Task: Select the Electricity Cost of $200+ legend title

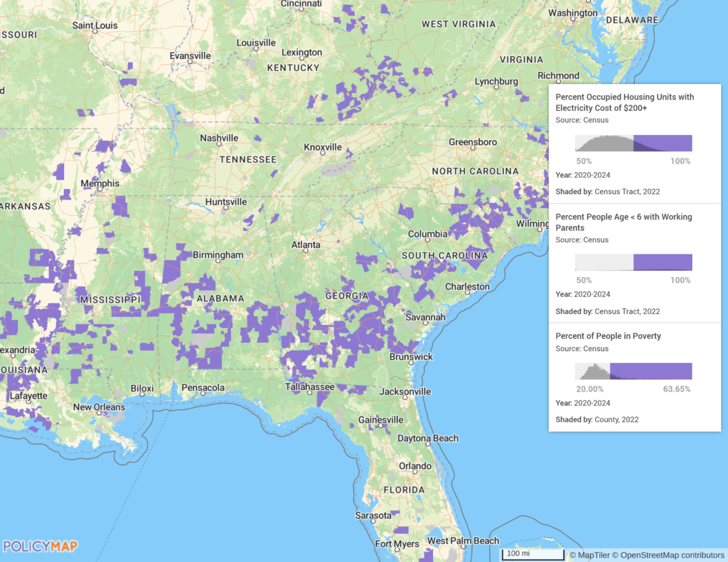Action: pos(624,102)
